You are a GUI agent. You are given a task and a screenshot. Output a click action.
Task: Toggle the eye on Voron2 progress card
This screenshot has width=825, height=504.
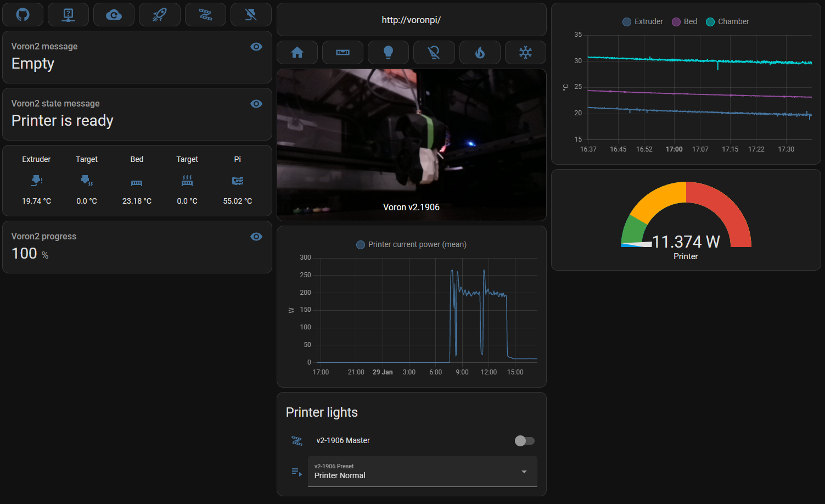(256, 237)
